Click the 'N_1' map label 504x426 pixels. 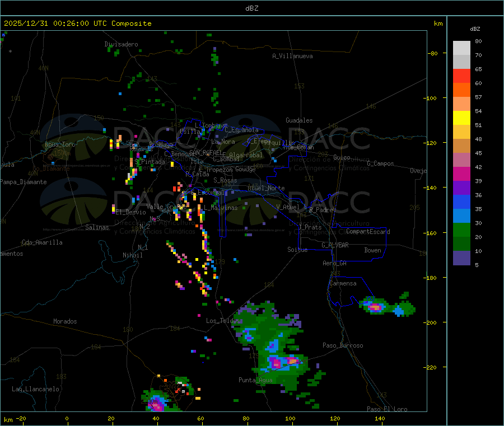(143, 247)
